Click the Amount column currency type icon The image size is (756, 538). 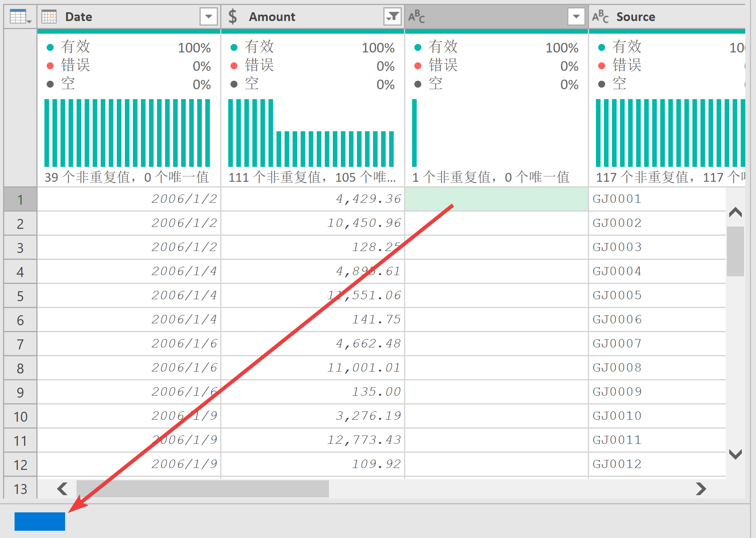coord(232,17)
